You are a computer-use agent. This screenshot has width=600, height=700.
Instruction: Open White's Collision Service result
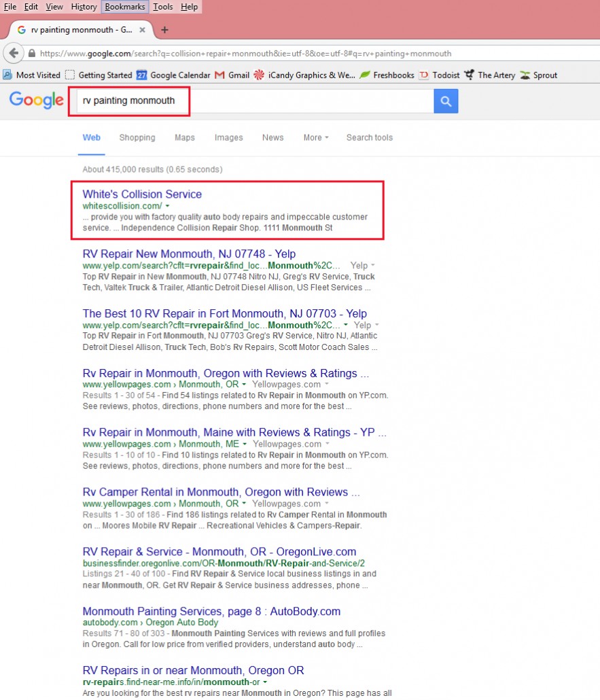click(142, 194)
